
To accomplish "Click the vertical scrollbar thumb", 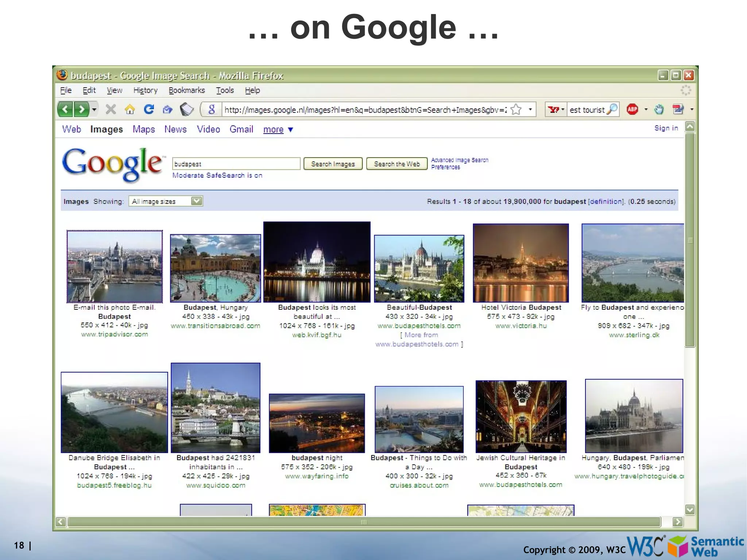I will coord(690,240).
